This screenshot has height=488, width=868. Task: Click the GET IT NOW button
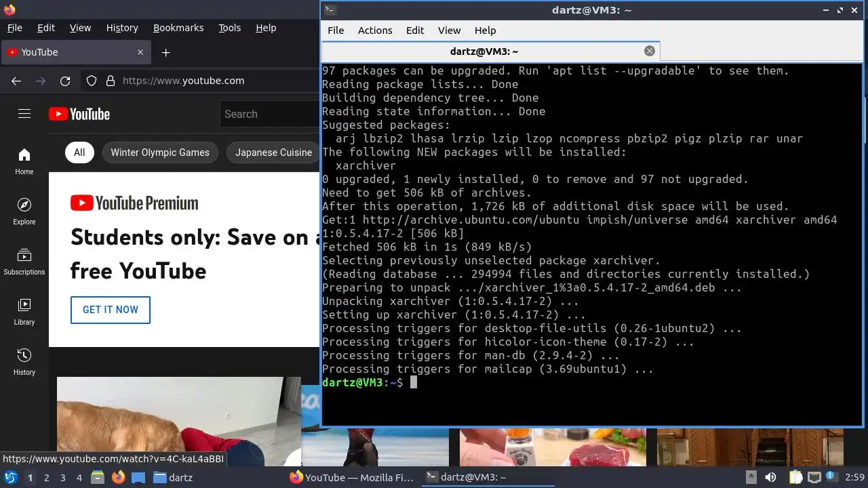pyautogui.click(x=111, y=310)
